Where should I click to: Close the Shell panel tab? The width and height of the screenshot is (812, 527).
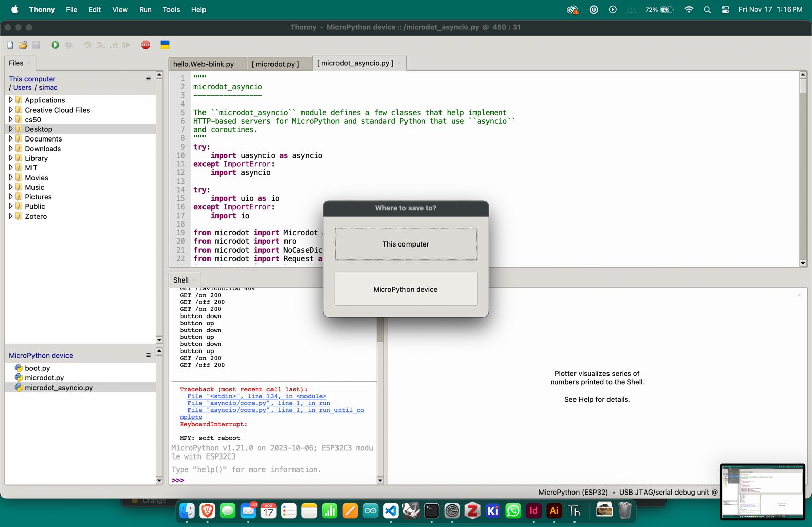pyautogui.click(x=194, y=280)
